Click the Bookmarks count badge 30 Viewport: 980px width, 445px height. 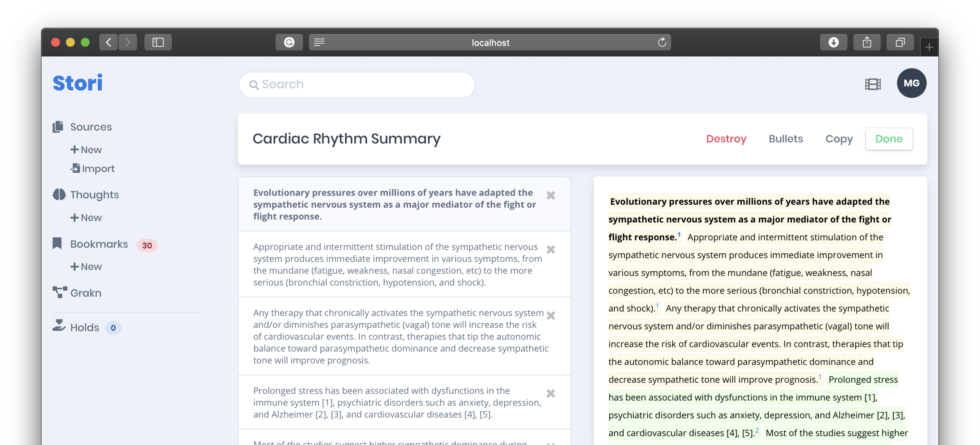coord(147,245)
